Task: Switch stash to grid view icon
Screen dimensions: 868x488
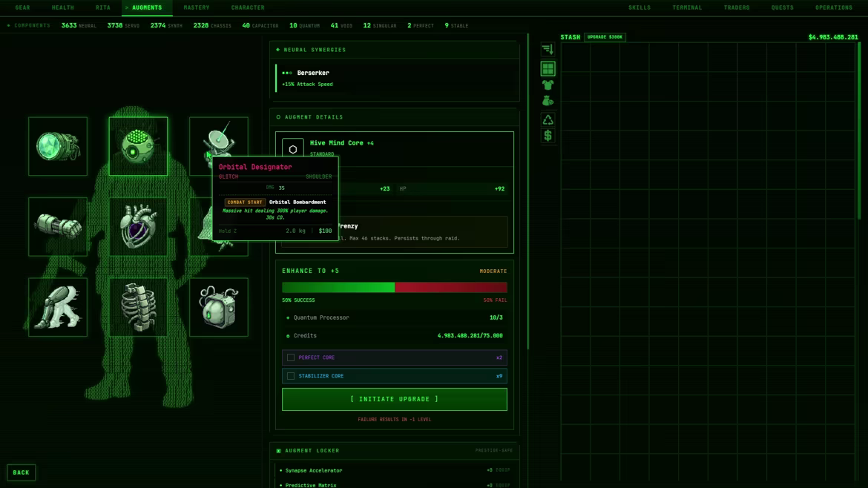Action: pyautogui.click(x=548, y=69)
